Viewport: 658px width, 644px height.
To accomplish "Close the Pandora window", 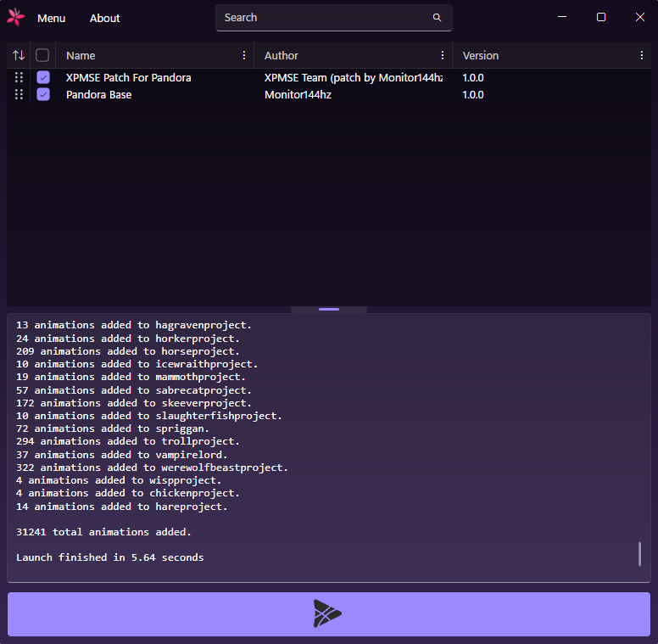I will pyautogui.click(x=640, y=17).
